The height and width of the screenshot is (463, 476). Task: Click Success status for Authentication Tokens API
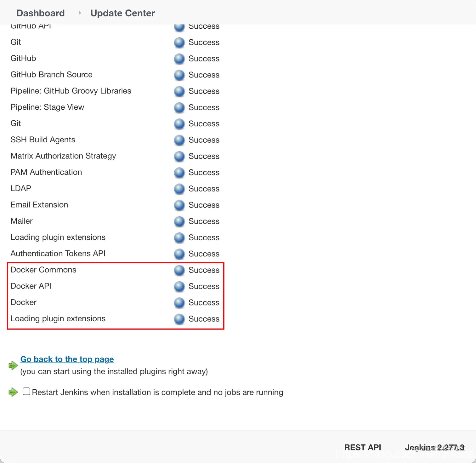click(204, 254)
